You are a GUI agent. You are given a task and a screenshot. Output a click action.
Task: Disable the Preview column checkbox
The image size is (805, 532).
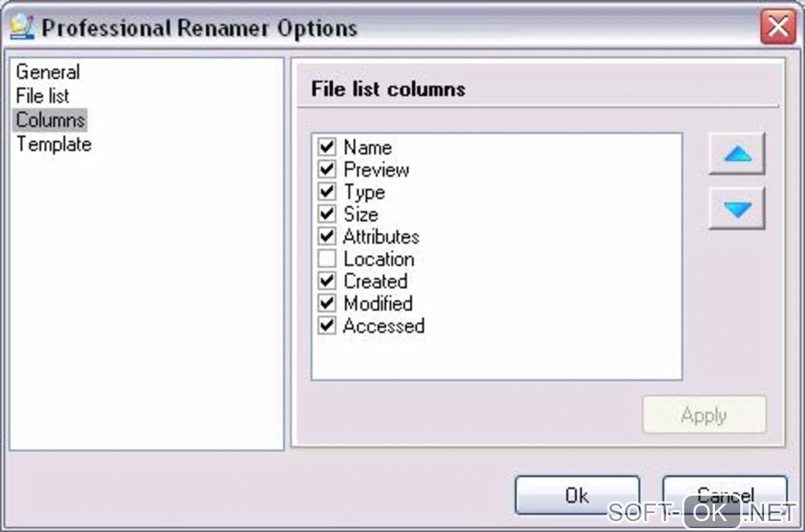point(327,170)
